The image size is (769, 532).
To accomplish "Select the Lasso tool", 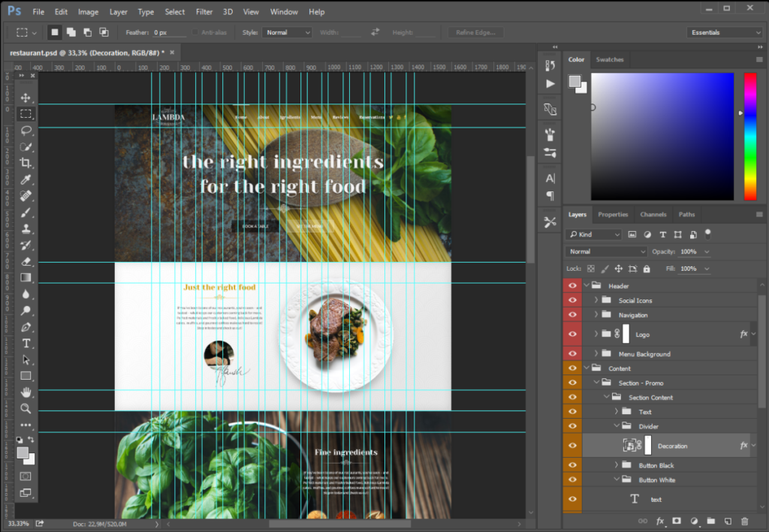I will [26, 131].
